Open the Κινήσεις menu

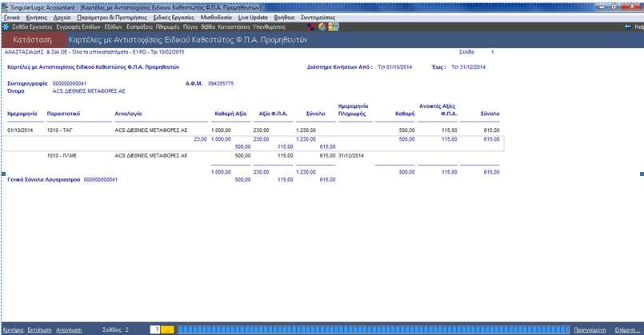pos(37,18)
